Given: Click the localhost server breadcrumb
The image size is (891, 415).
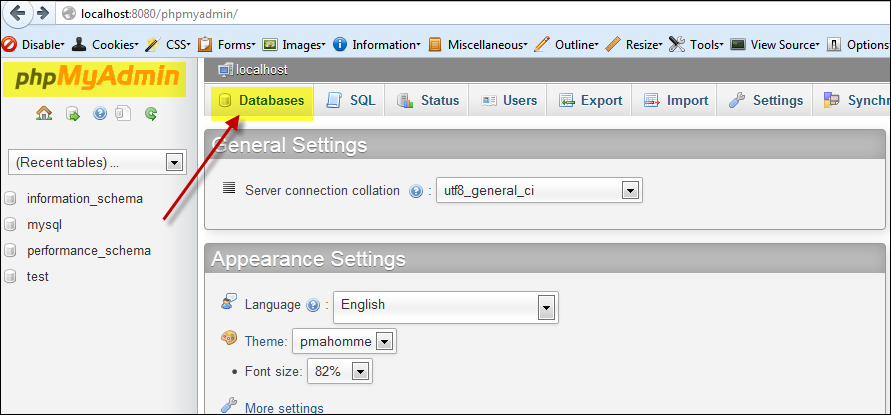Looking at the screenshot, I should click(253, 70).
